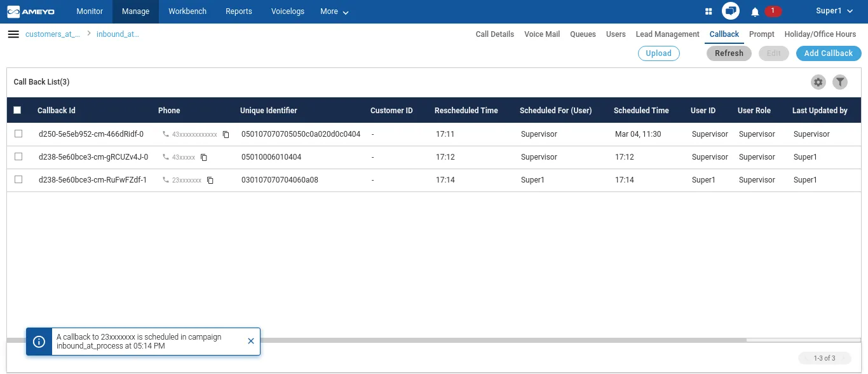The width and height of the screenshot is (868, 374).
Task: Open the Super1 user dropdown
Action: [x=834, y=11]
